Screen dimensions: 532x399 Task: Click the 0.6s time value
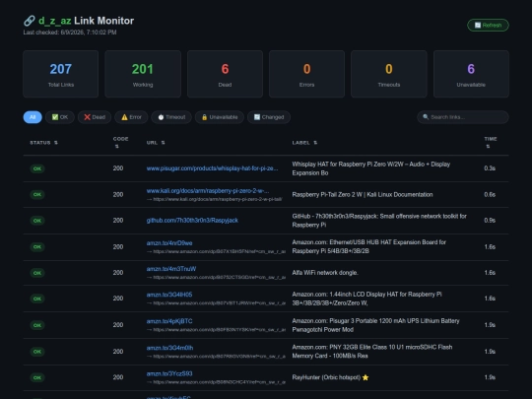490,194
